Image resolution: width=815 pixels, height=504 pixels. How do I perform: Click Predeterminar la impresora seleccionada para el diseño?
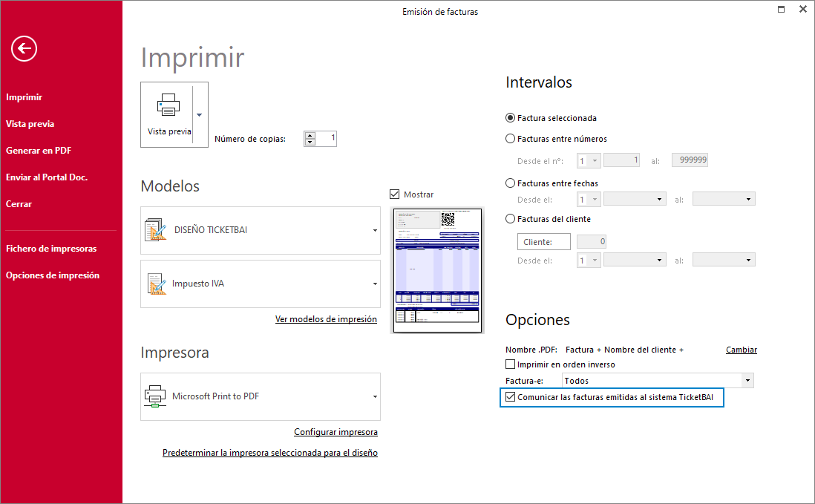(x=269, y=453)
